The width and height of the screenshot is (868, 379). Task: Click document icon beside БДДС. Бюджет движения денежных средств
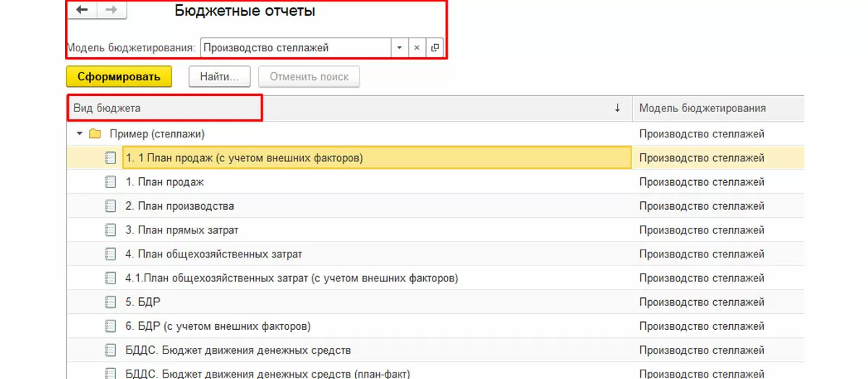click(x=111, y=350)
